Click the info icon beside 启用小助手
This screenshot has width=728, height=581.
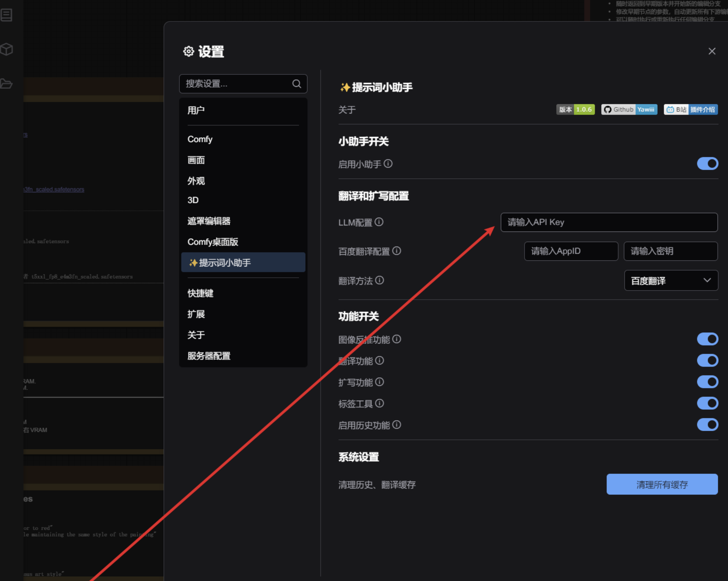point(388,164)
